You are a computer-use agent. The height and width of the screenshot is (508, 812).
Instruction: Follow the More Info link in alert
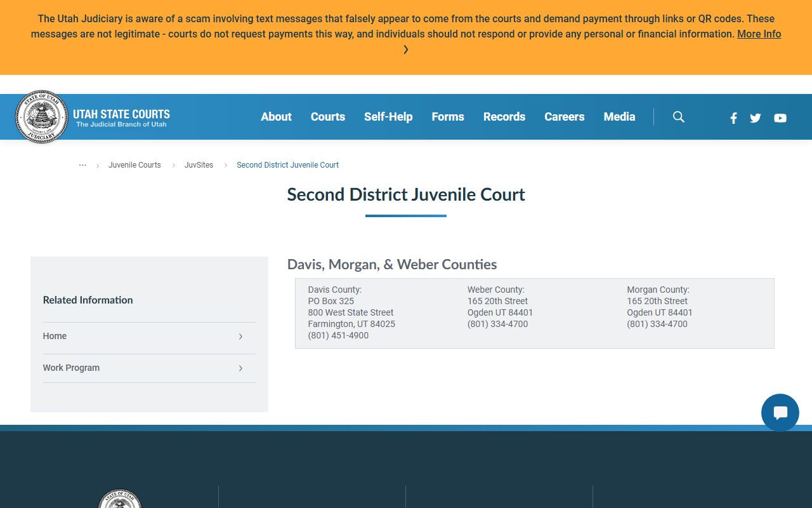click(759, 34)
